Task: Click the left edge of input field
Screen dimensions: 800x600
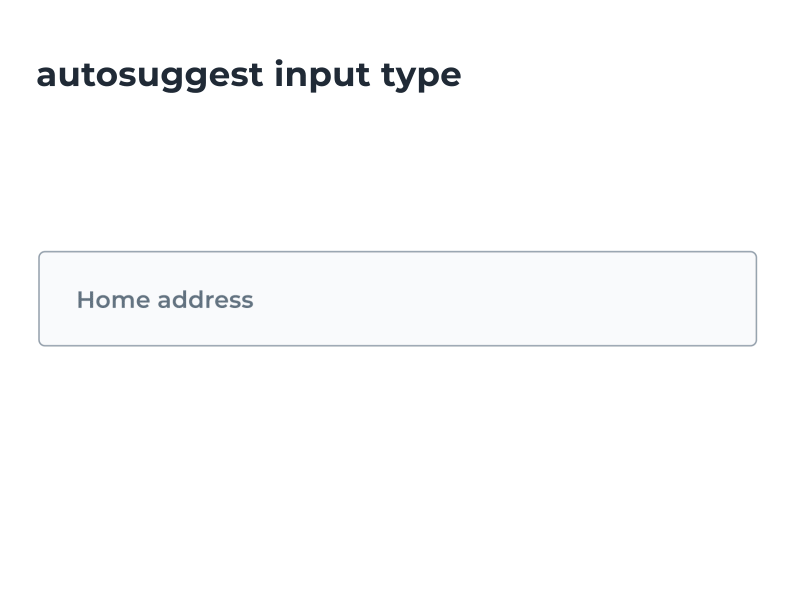Action: tap(50, 298)
